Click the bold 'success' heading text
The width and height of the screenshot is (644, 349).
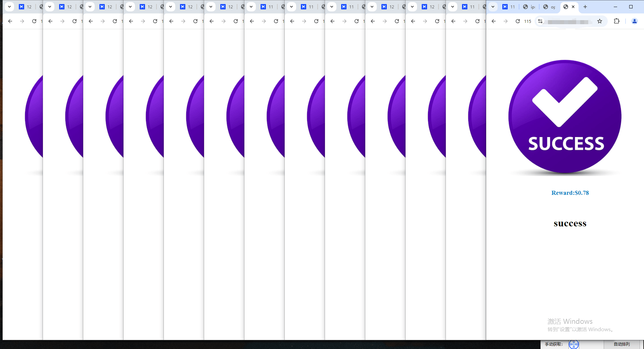tap(570, 223)
